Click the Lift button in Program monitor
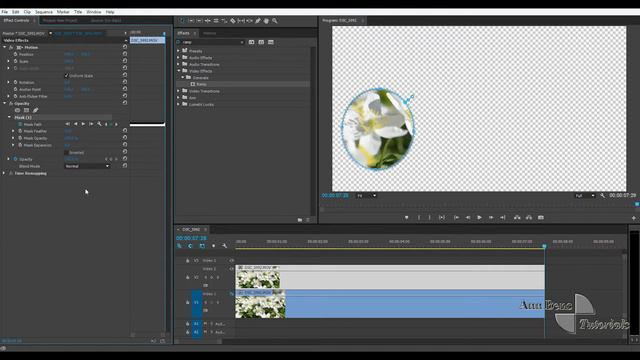Screen dimensions: 640x360 [x=517, y=218]
